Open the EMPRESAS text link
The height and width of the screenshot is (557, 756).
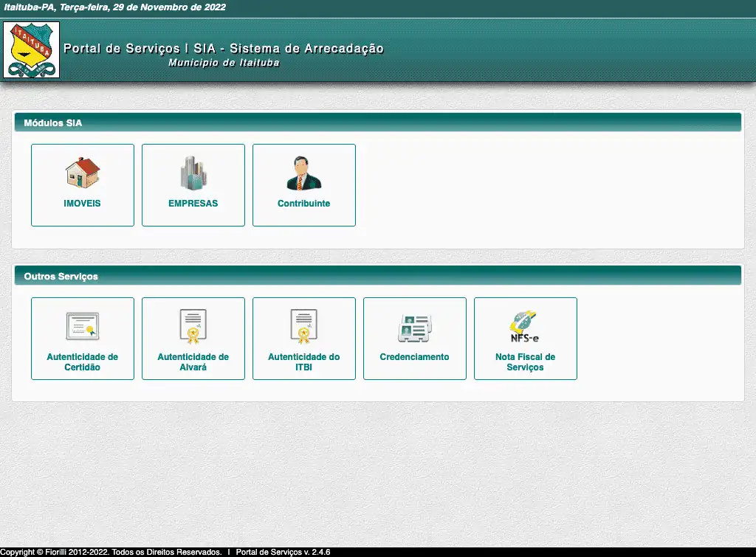pos(193,204)
